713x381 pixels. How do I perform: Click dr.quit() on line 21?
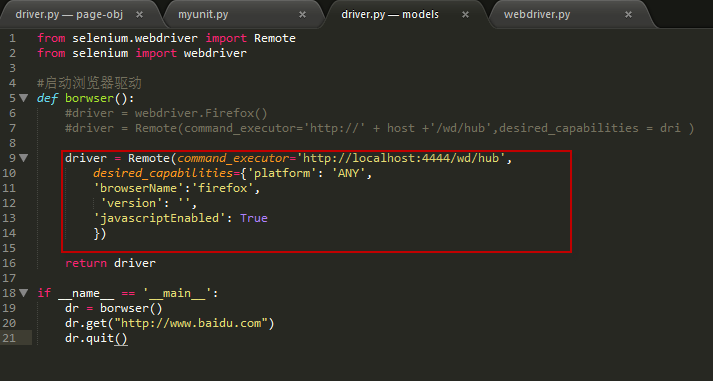[x=96, y=338]
